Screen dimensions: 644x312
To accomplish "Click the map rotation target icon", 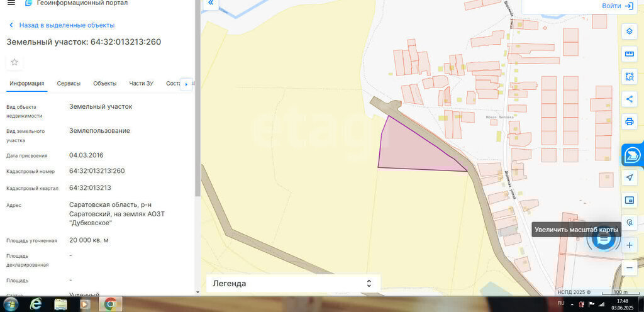I will [629, 223].
